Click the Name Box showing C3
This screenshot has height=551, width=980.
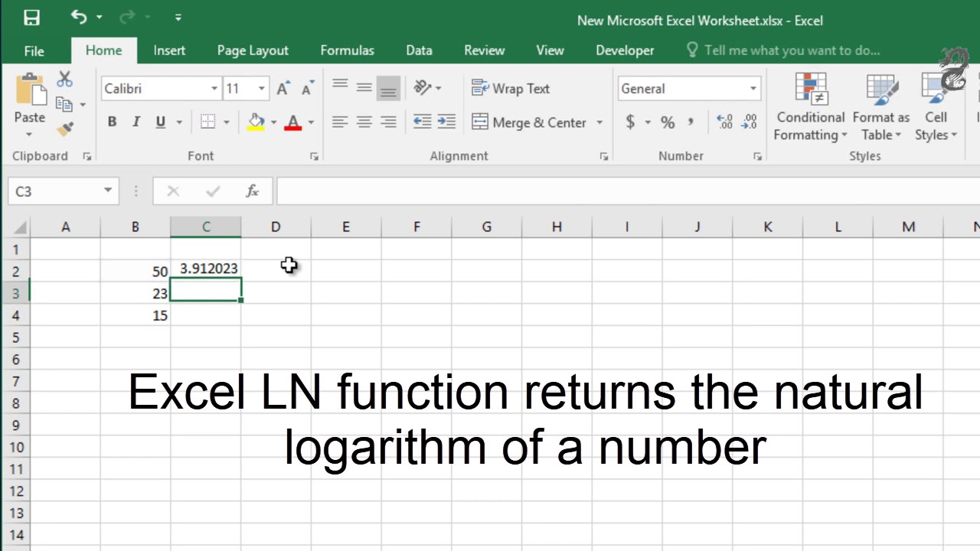[54, 191]
